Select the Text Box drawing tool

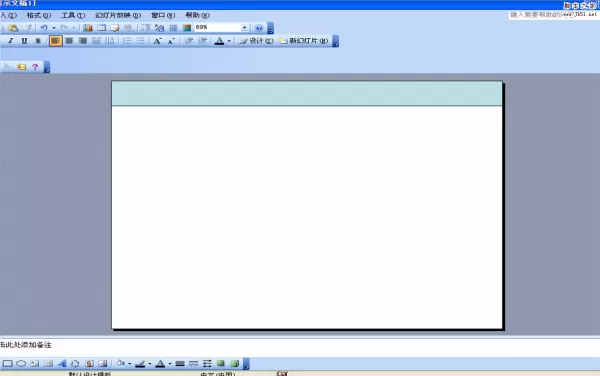pyautogui.click(x=34, y=364)
